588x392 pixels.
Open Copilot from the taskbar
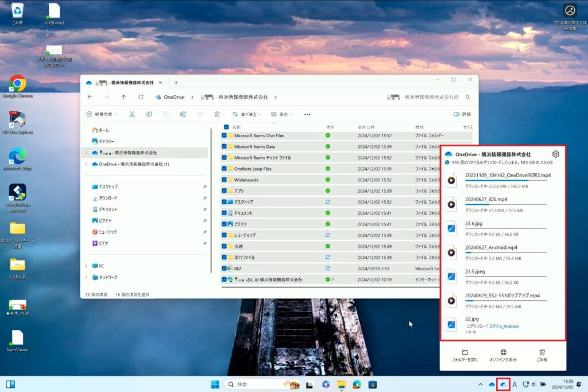[326, 385]
